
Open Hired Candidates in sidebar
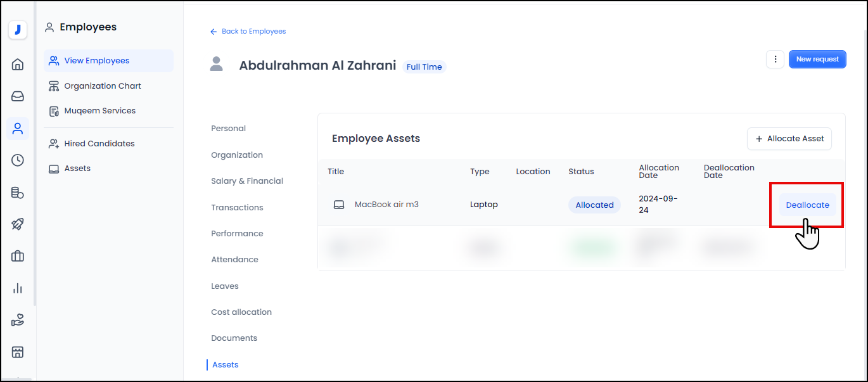pyautogui.click(x=99, y=144)
